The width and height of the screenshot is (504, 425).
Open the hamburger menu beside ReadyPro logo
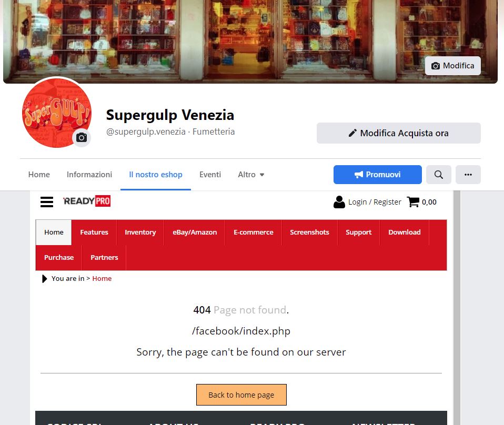[47, 202]
